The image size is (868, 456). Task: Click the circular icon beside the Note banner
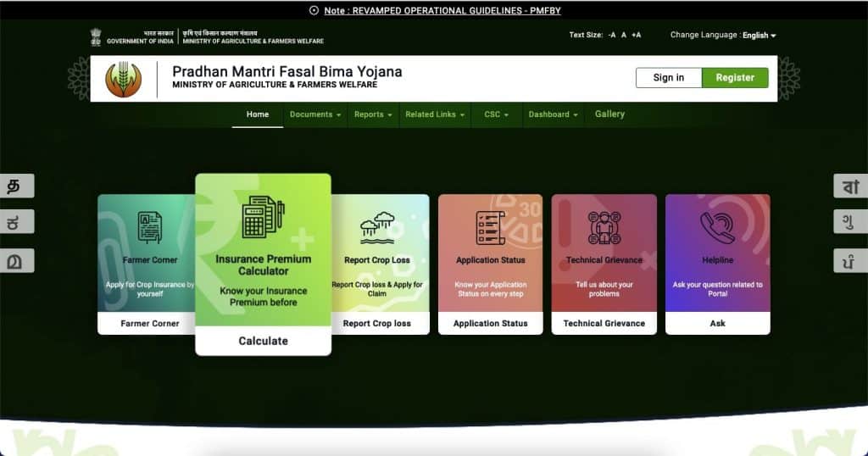click(314, 10)
